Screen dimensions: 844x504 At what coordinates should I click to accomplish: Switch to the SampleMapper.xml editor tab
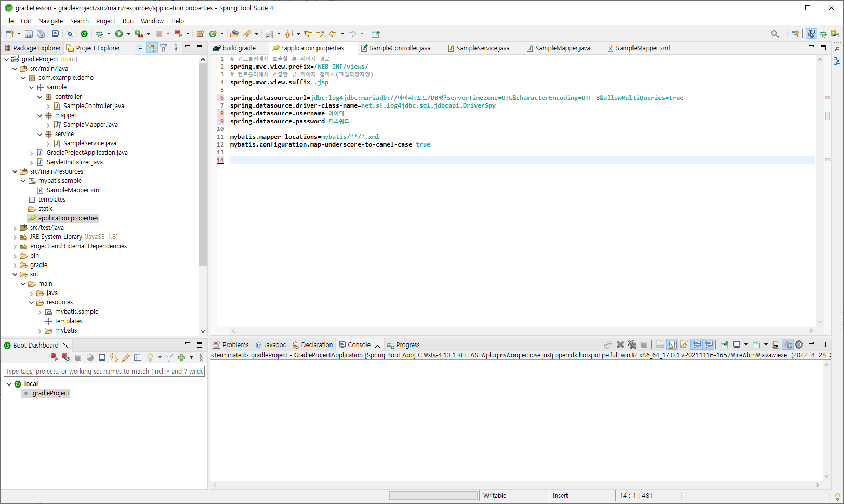pyautogui.click(x=642, y=48)
